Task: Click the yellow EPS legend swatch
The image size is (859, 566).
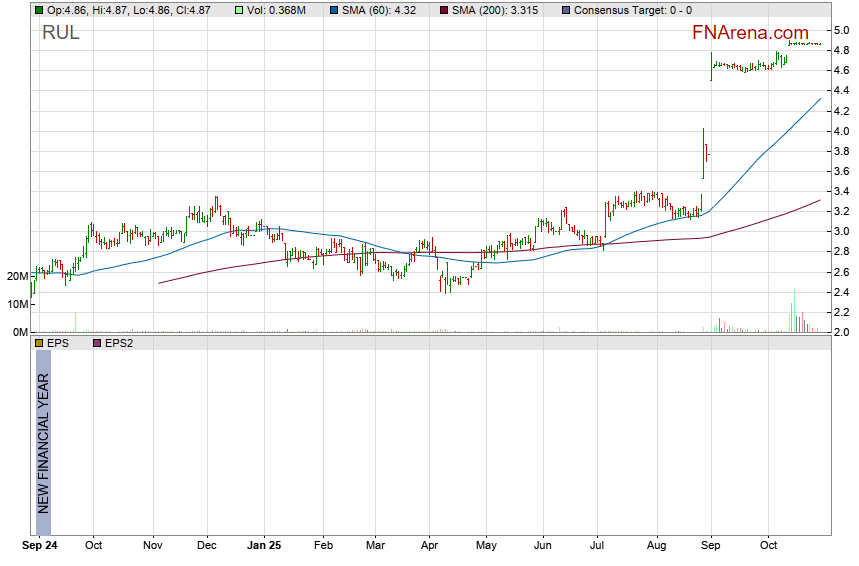Action: [38, 343]
